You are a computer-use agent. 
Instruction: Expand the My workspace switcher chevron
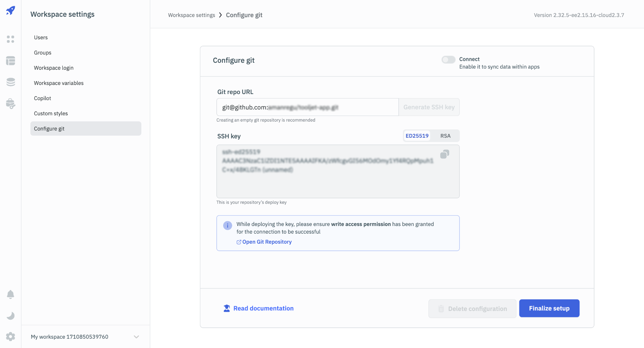pyautogui.click(x=136, y=337)
